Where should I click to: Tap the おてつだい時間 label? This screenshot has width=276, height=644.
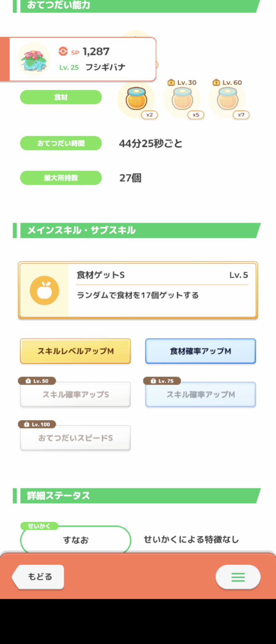[x=61, y=143]
